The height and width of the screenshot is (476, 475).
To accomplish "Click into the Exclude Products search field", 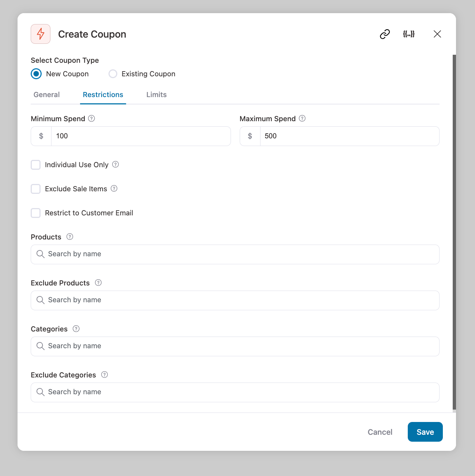I will click(235, 300).
